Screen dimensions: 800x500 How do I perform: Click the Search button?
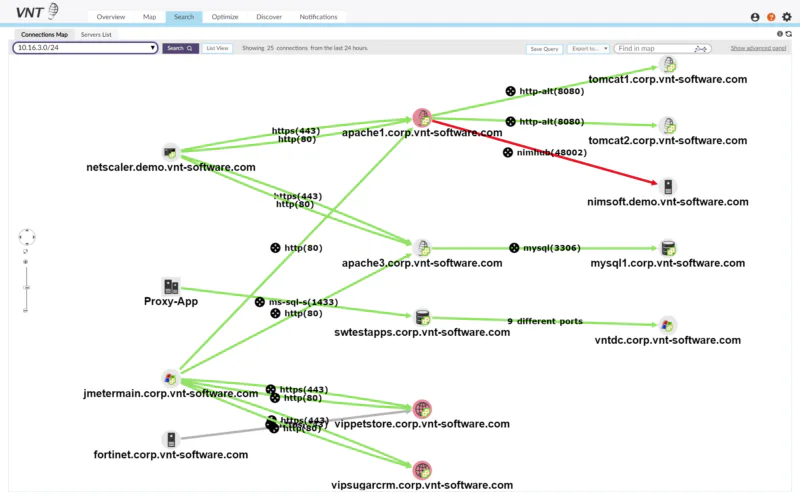tap(180, 48)
